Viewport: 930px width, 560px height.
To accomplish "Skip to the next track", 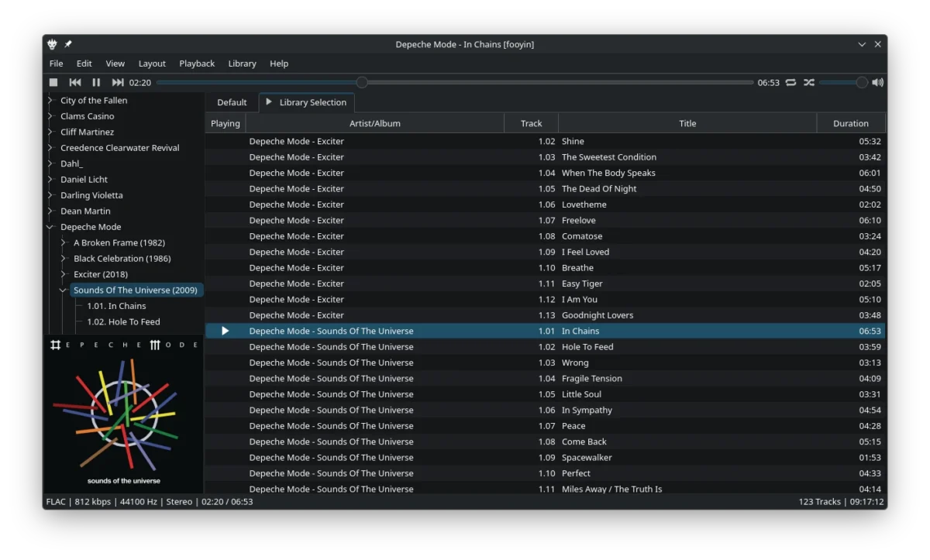I will tap(118, 82).
